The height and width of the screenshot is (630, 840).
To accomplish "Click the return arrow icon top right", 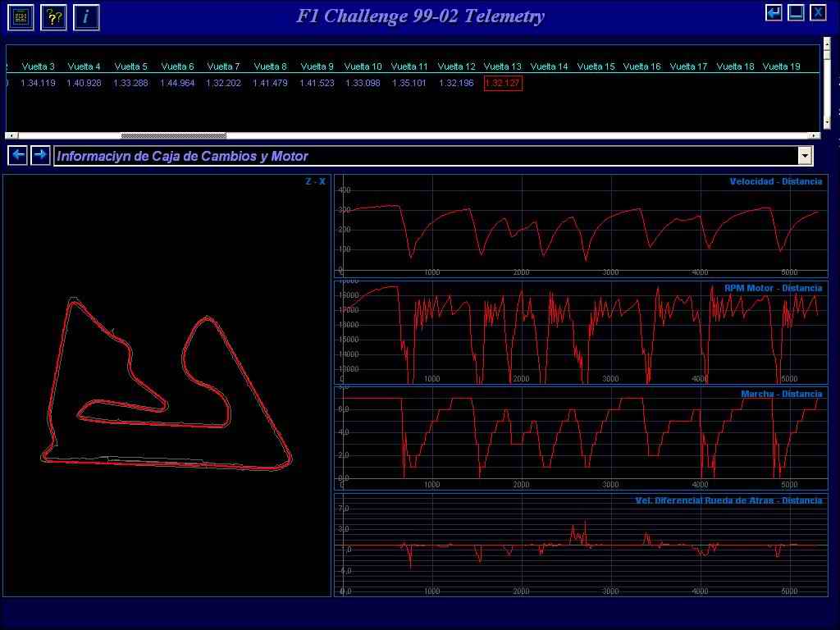I will click(x=774, y=12).
